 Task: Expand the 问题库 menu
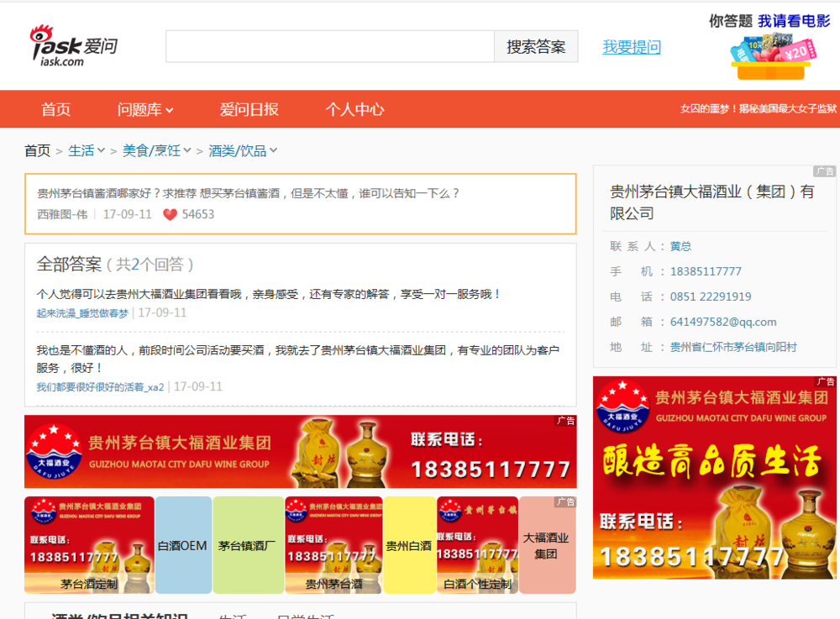coord(145,109)
